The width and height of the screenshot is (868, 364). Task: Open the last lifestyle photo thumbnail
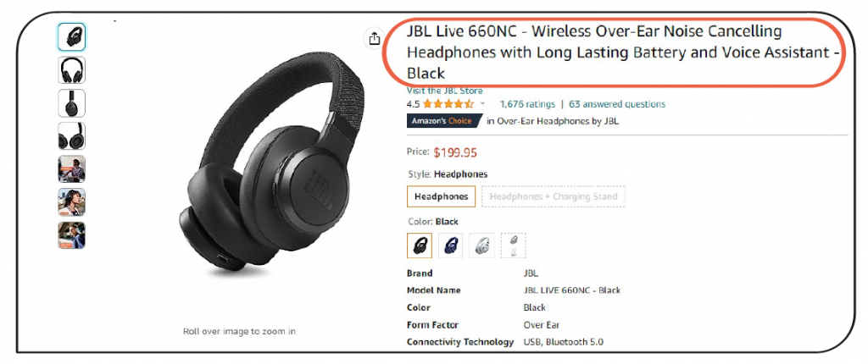pyautogui.click(x=71, y=235)
